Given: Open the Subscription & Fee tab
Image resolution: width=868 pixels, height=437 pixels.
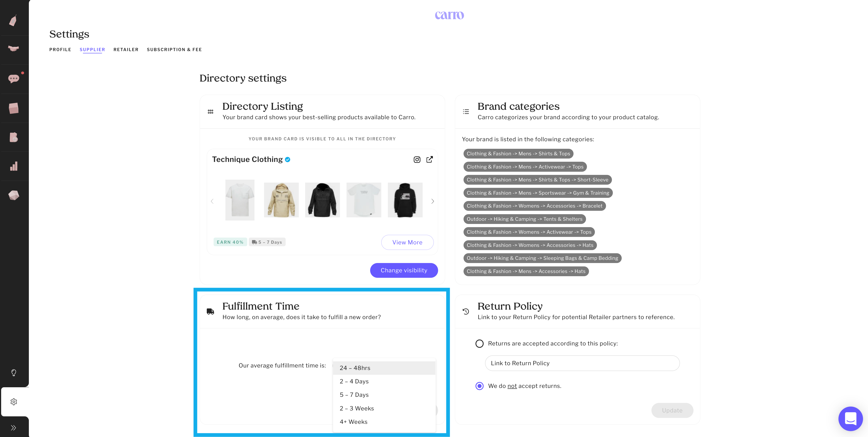Looking at the screenshot, I should pos(174,50).
